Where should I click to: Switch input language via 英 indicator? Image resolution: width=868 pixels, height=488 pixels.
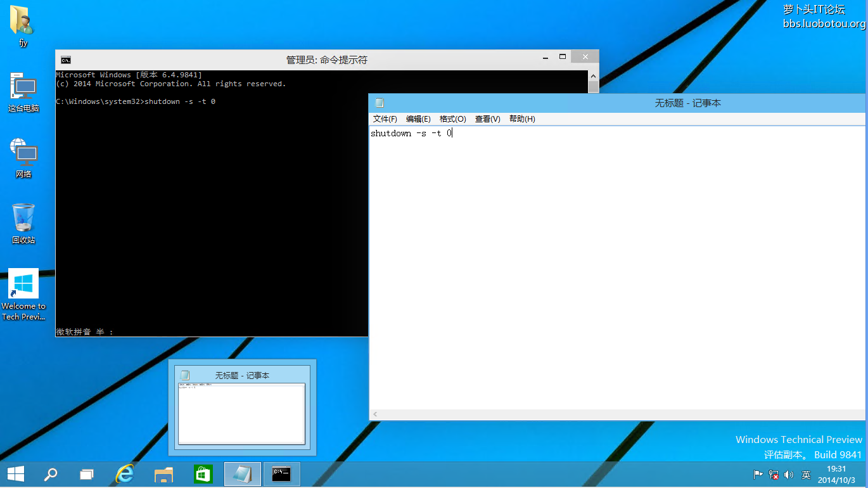tap(806, 475)
